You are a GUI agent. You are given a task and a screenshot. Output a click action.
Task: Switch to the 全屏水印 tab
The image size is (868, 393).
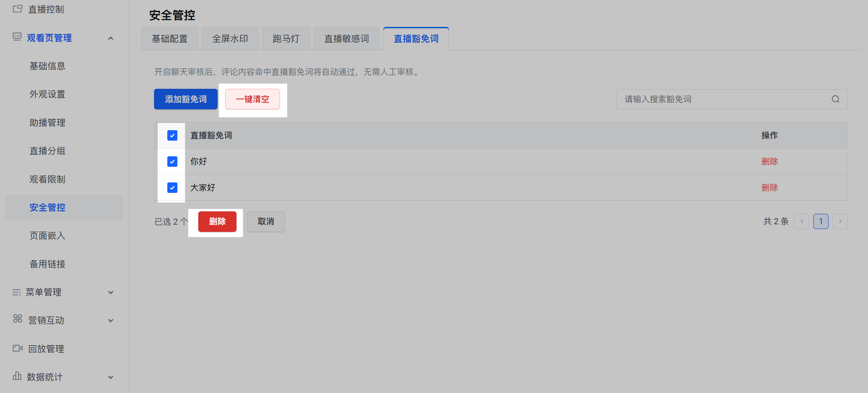(230, 39)
